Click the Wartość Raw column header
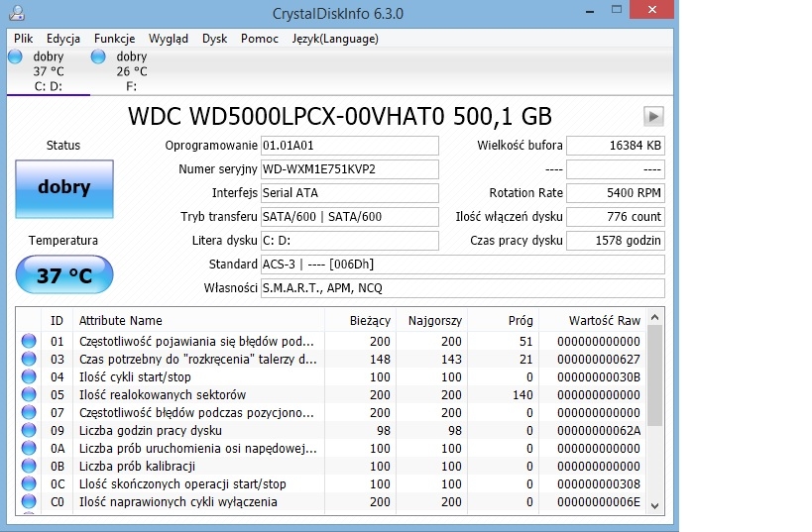812x532 pixels. click(x=593, y=320)
